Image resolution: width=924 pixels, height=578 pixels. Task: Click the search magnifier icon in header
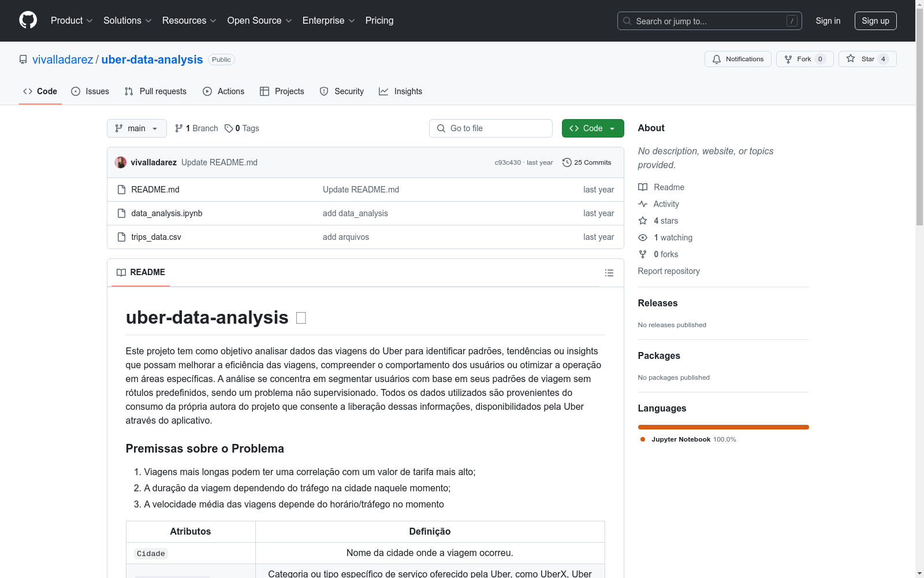(627, 21)
